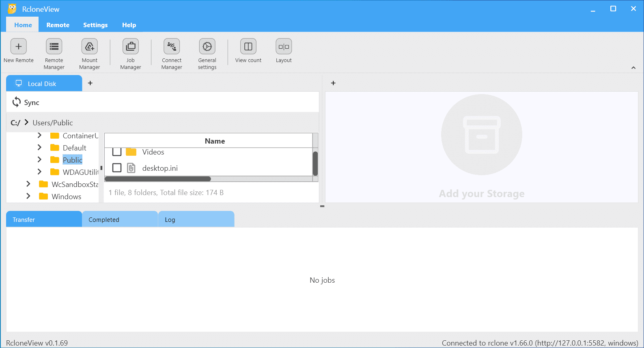
Task: Switch to the Log tab
Action: click(x=196, y=219)
